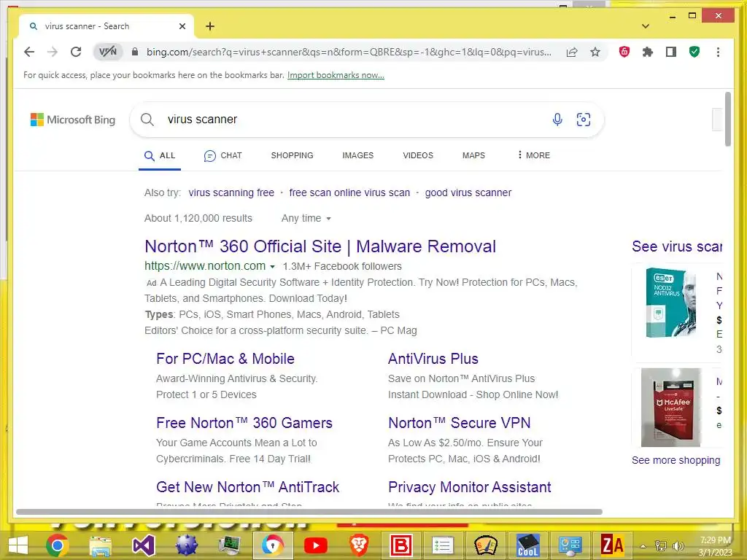Viewport: 747px width, 560px height.
Task: Click the browser forward arrow
Action: [53, 52]
